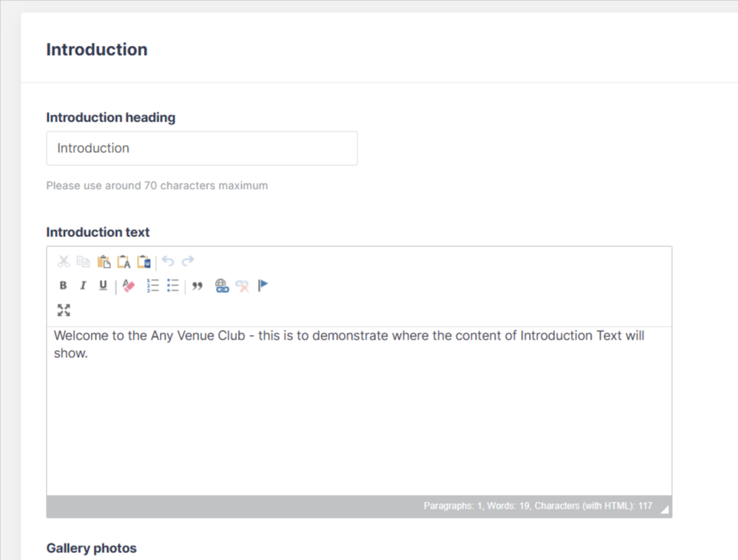Select Paste as plain text icon

(124, 262)
